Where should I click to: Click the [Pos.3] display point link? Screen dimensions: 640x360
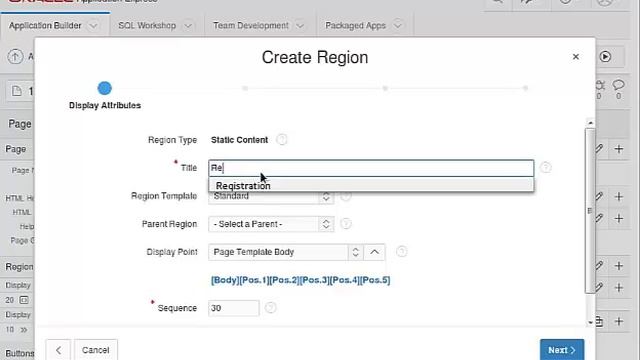(x=315, y=280)
